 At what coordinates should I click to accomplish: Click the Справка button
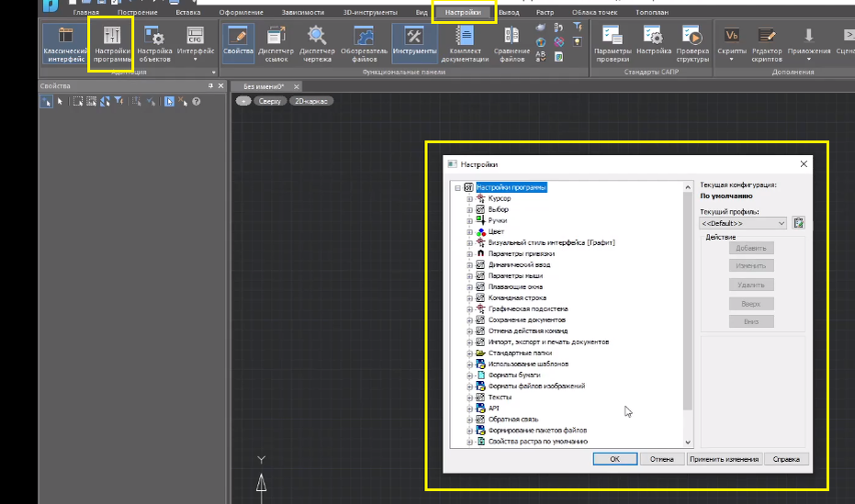click(786, 459)
